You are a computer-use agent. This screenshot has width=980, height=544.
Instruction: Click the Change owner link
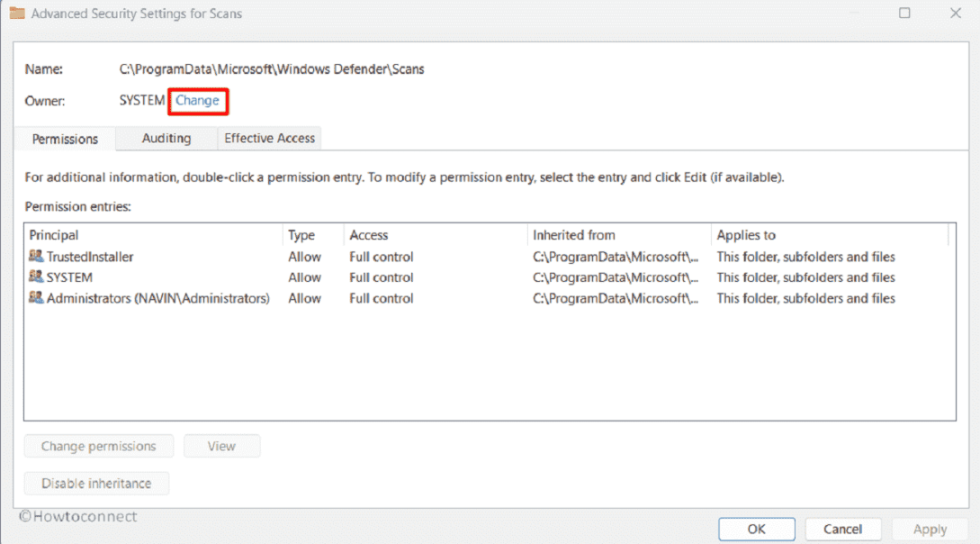point(197,101)
